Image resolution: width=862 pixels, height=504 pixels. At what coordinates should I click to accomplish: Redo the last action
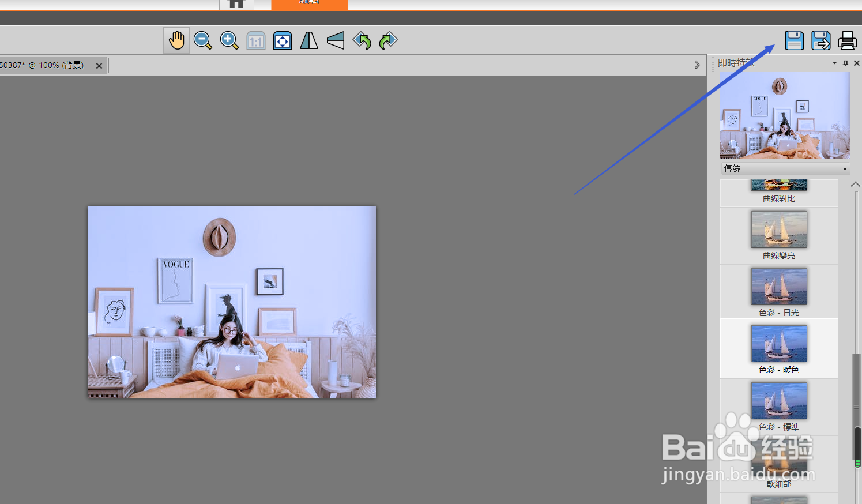coord(389,40)
